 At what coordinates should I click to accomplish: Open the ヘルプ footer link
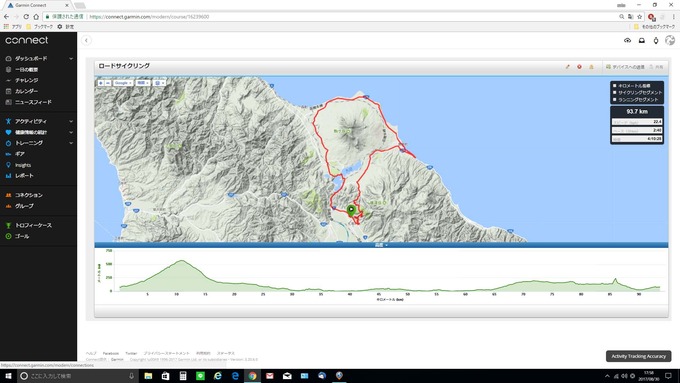tap(91, 354)
